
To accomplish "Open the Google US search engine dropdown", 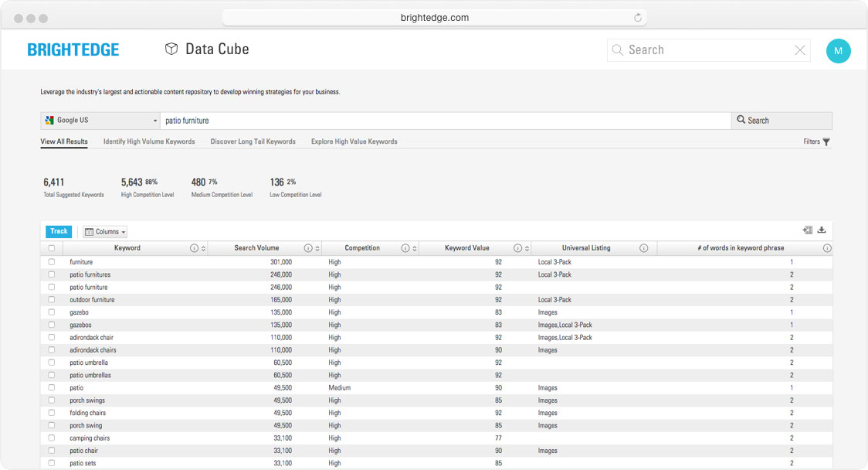I will pyautogui.click(x=100, y=121).
